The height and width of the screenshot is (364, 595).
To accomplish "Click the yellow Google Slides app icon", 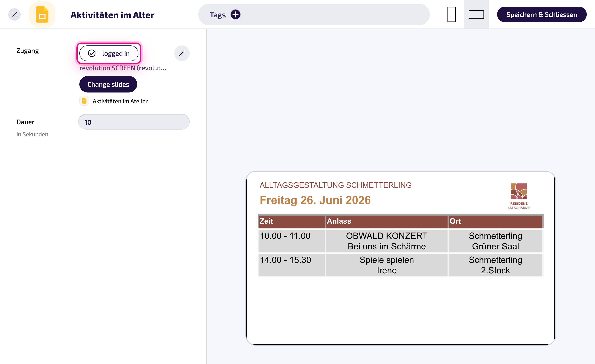I will click(x=42, y=14).
